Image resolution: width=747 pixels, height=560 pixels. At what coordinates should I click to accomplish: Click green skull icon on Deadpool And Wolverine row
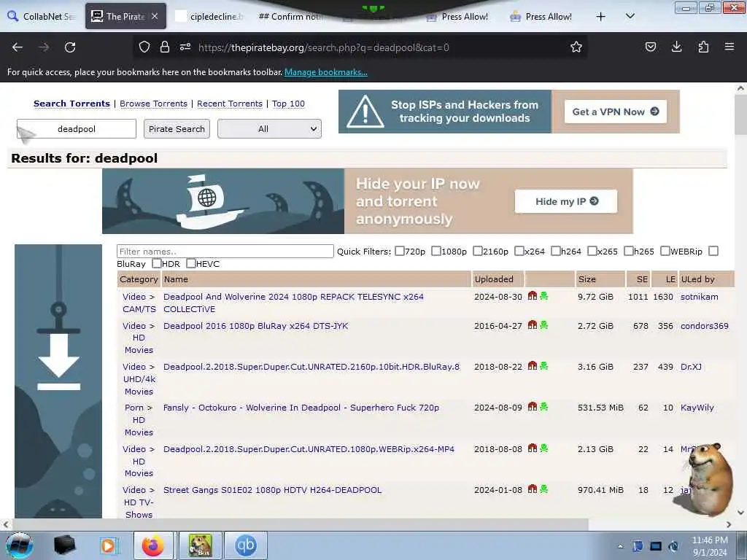543,296
